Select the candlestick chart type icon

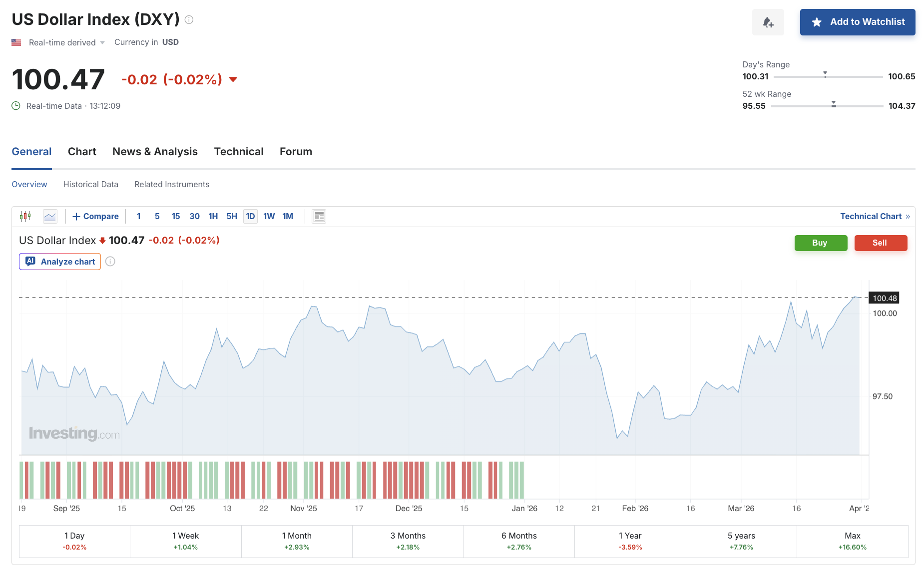pyautogui.click(x=25, y=216)
